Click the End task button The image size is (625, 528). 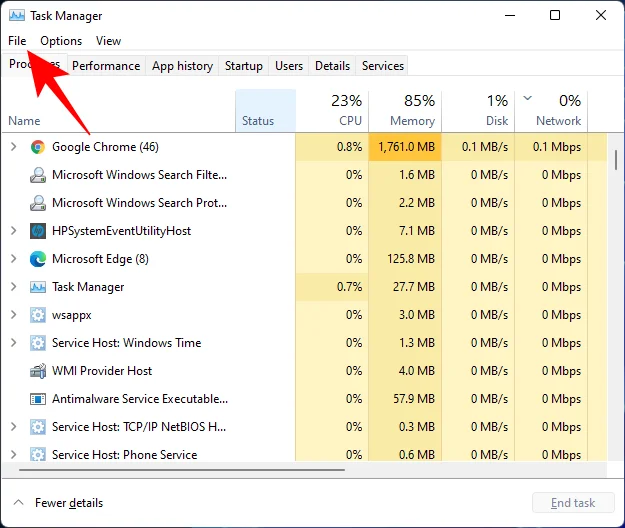573,503
